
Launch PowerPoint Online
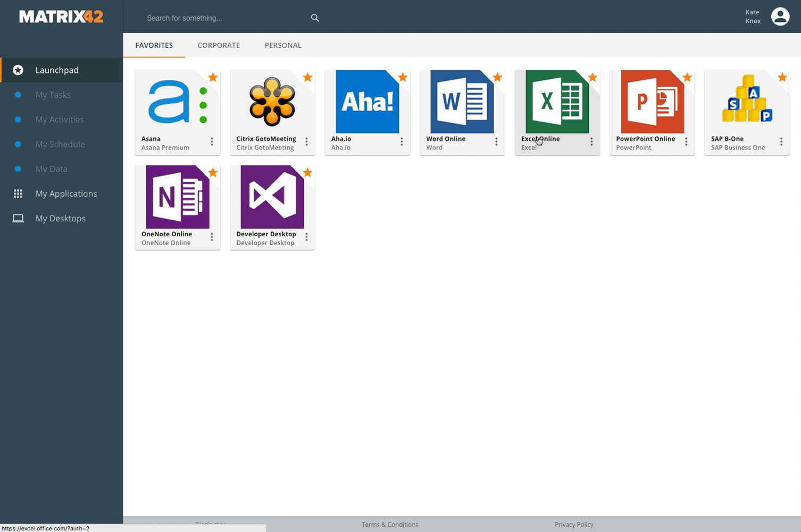652,102
